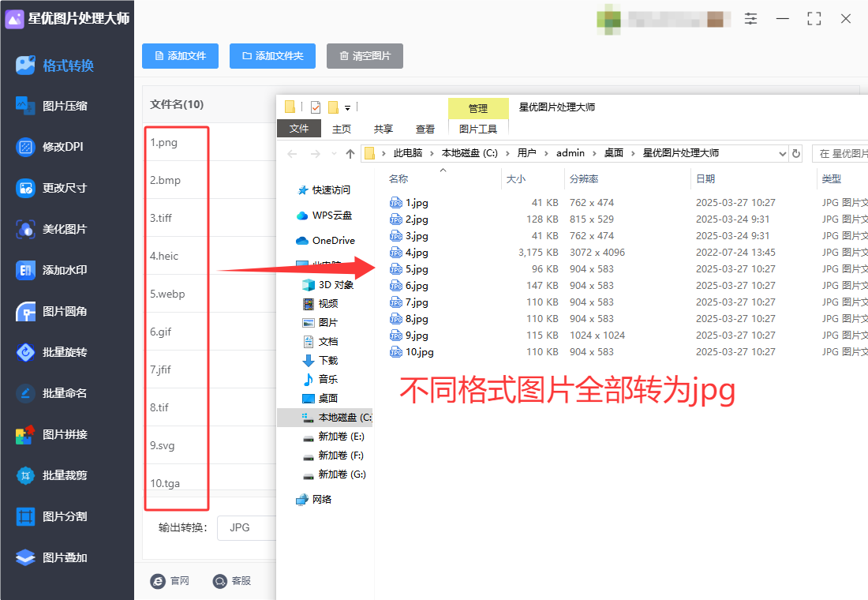This screenshot has height=600, width=868.
Task: Choose the 更改尺寸 resize icon
Action: (25, 188)
